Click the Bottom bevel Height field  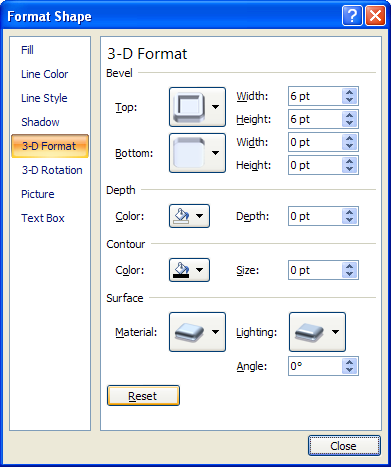pyautogui.click(x=315, y=165)
